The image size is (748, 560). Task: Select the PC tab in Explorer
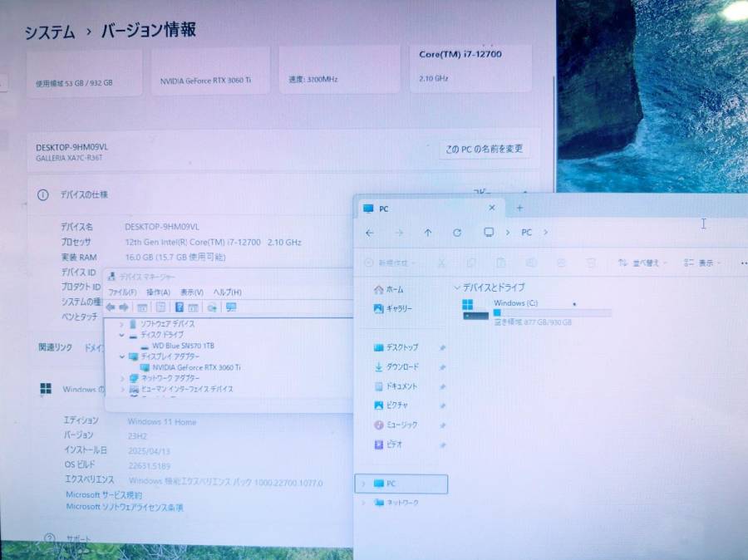[x=431, y=209]
